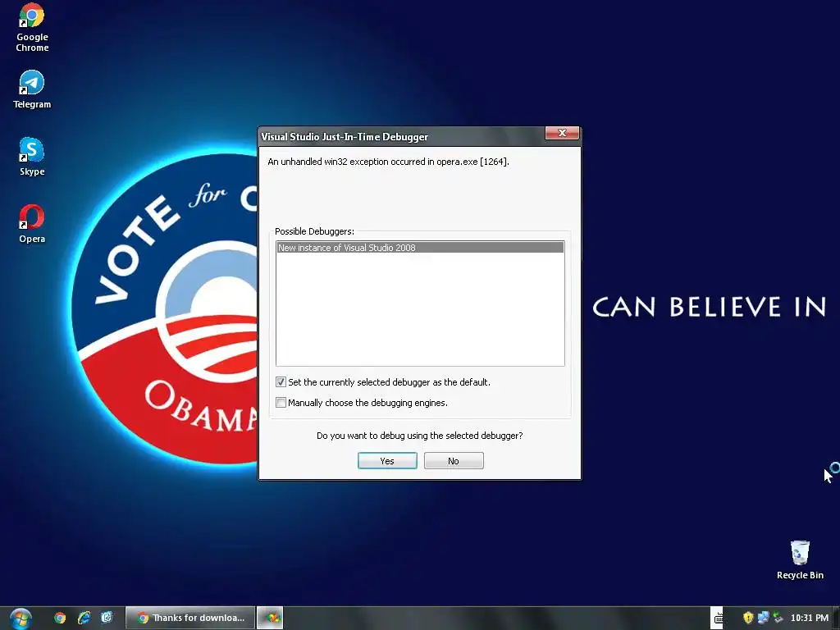Launch Chrome from quick launch bar
This screenshot has height=630, width=840.
pyautogui.click(x=60, y=619)
